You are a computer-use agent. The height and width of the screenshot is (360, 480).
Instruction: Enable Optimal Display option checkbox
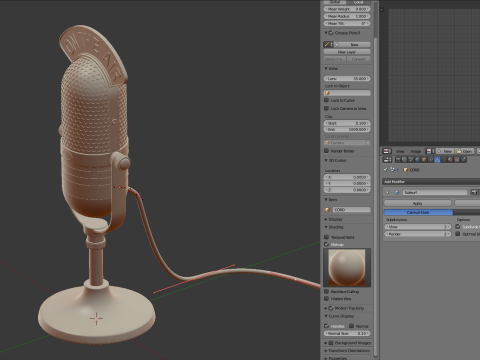pos(458,234)
